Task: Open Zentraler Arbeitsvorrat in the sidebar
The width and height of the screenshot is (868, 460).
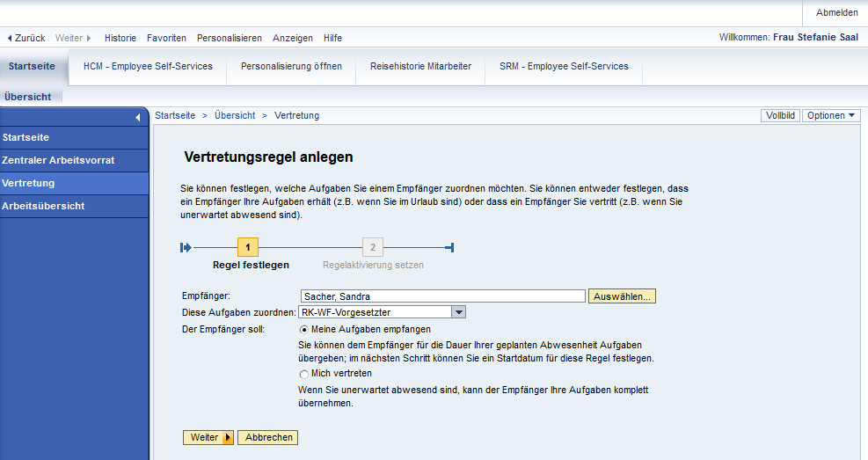Action: click(x=58, y=160)
